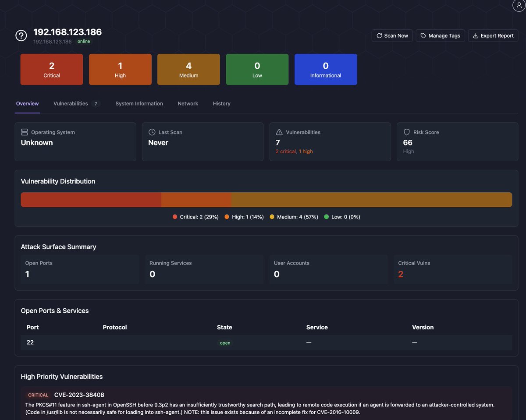Click the Scan Now button

(392, 35)
